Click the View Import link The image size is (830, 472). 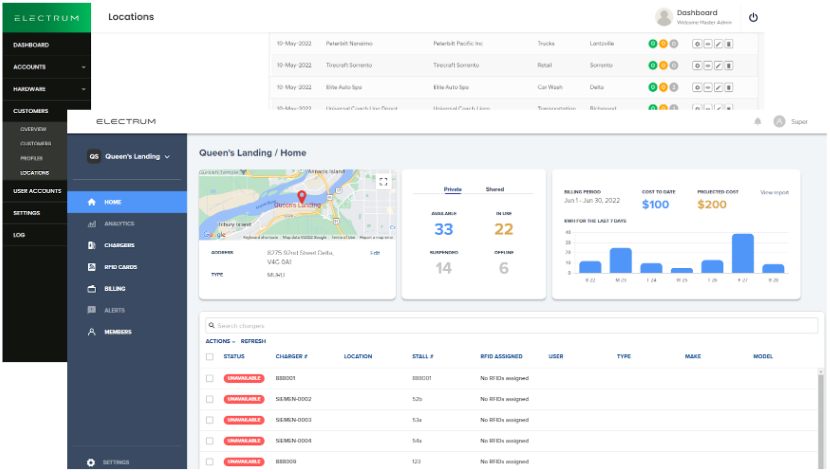coord(774,192)
